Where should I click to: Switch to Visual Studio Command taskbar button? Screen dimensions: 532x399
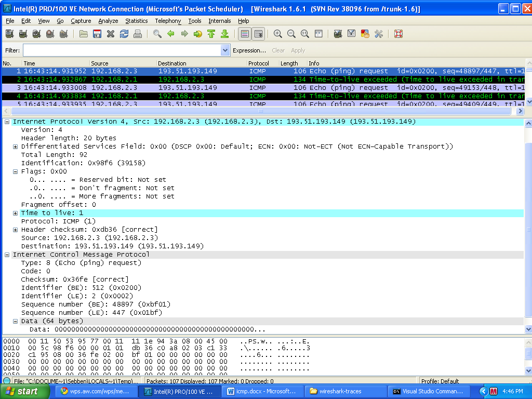point(429,391)
